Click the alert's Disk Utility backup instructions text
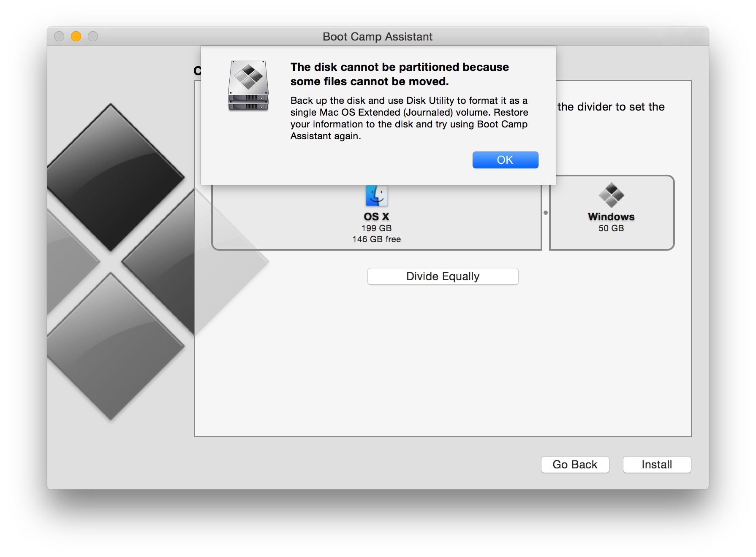756x557 pixels. pyautogui.click(x=409, y=118)
